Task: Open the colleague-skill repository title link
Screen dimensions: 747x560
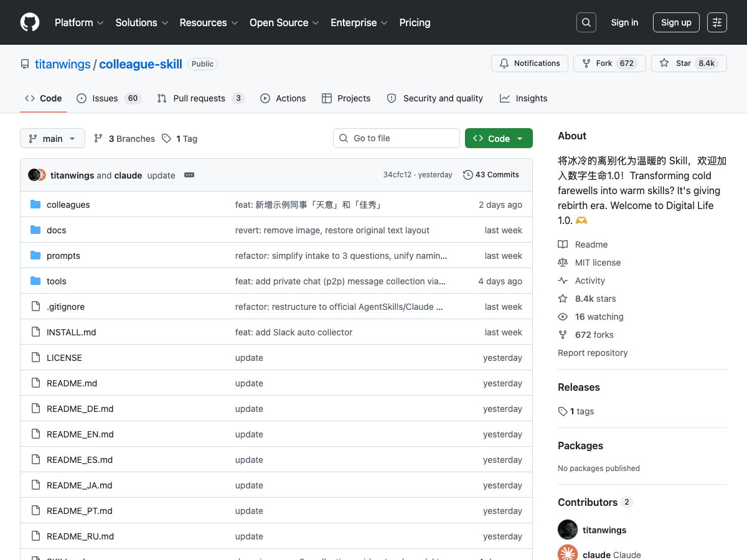Action: tap(141, 64)
